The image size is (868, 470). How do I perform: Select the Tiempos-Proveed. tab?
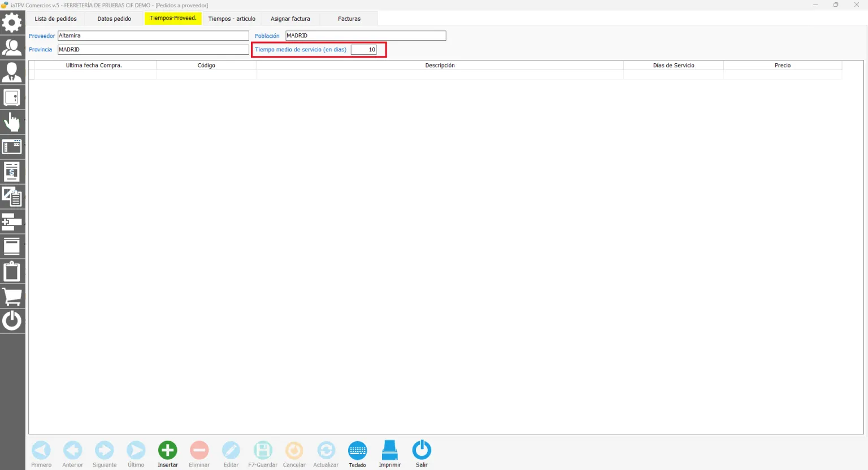[173, 18]
